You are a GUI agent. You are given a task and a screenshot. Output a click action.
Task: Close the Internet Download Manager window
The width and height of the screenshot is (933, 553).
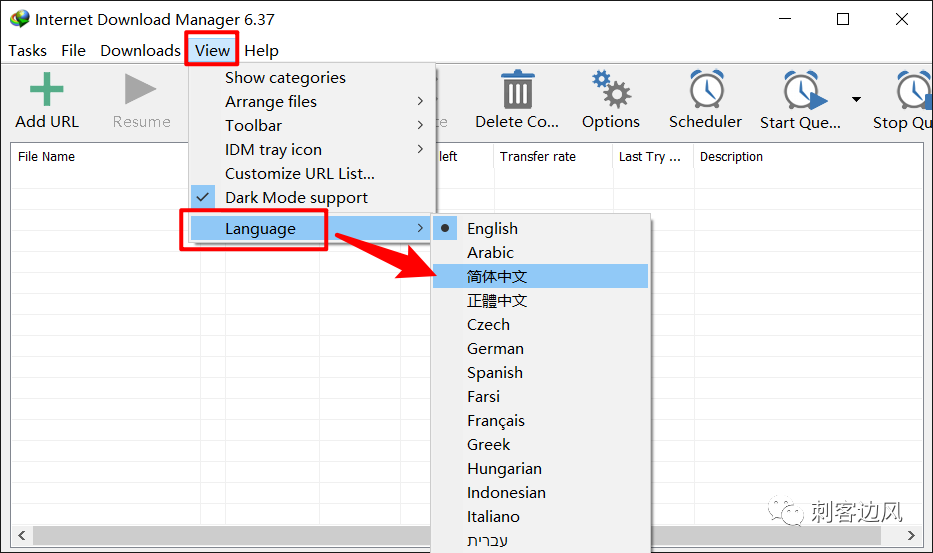point(901,19)
